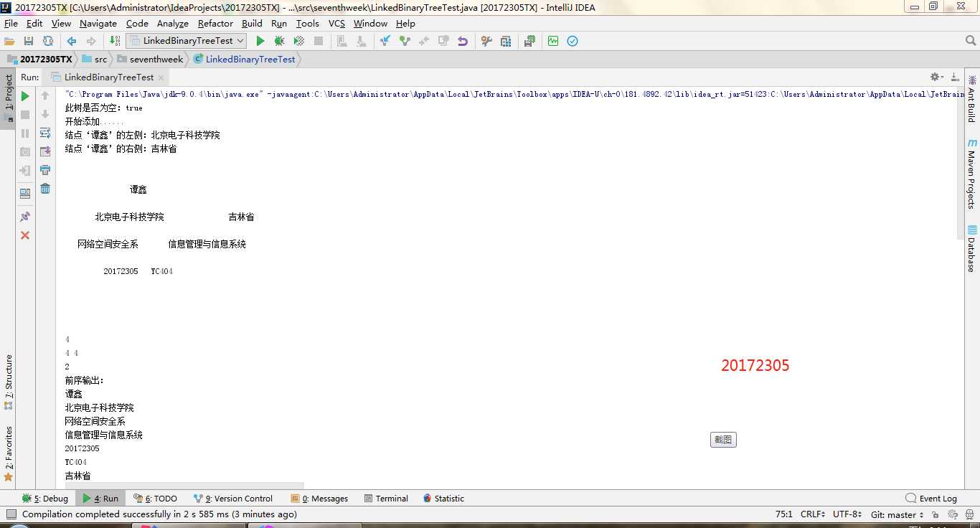980x528 pixels.
Task: Open Terminal tool window
Action: 386,499
